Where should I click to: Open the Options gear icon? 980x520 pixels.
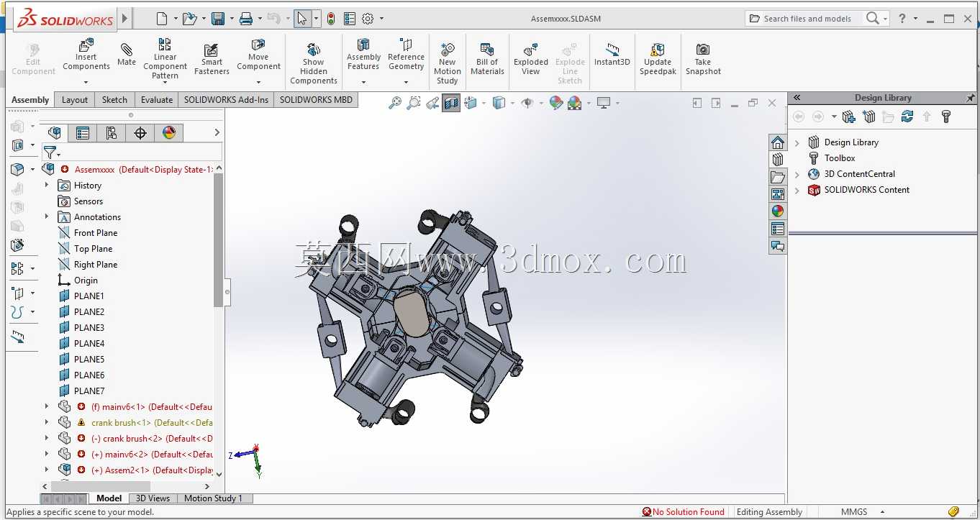[x=368, y=19]
